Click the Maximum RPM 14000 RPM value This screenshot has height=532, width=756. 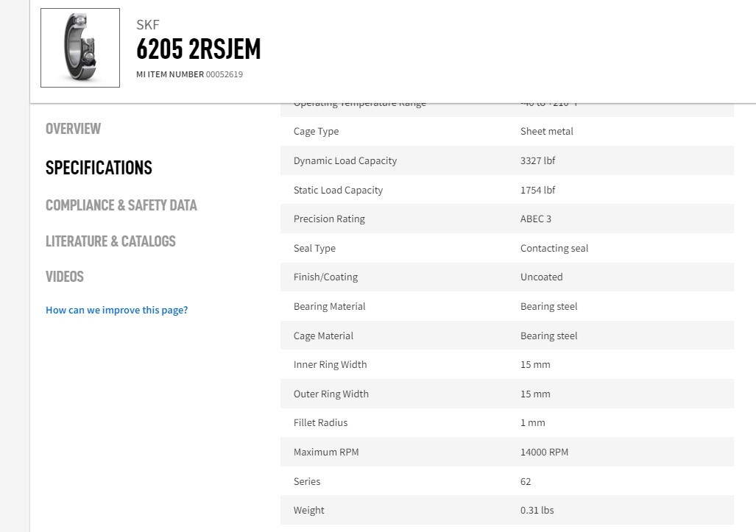pyautogui.click(x=544, y=452)
